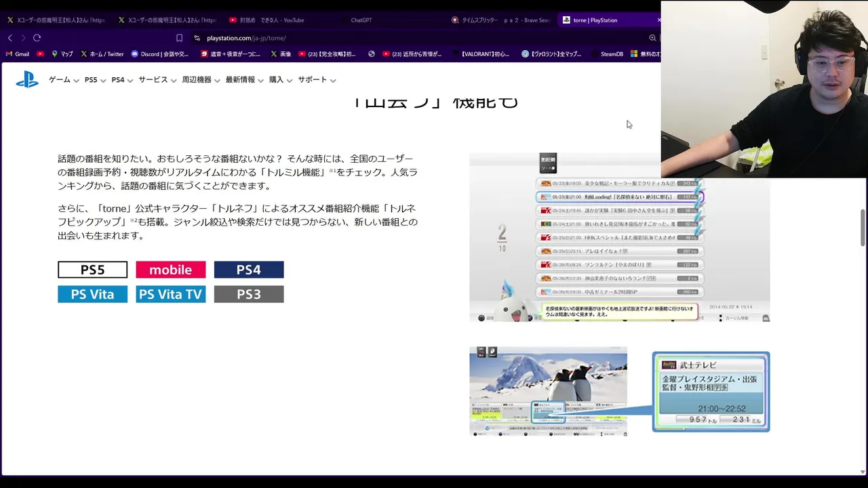
Task: Open the SteamDB bookmark
Action: pyautogui.click(x=606, y=54)
